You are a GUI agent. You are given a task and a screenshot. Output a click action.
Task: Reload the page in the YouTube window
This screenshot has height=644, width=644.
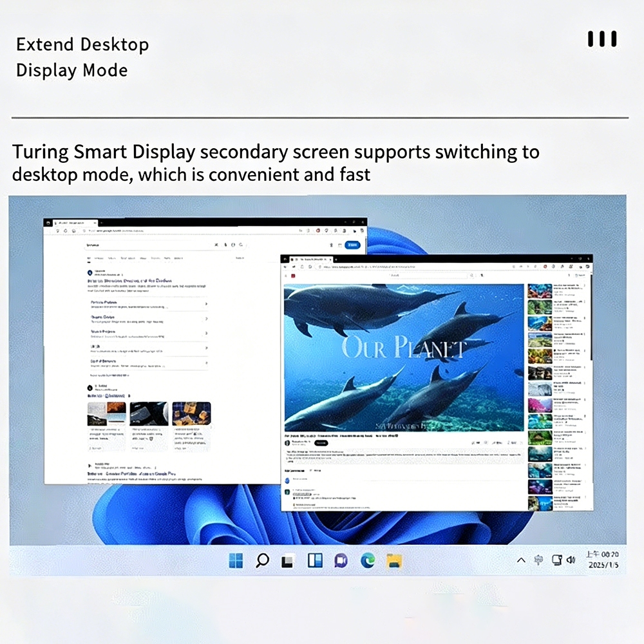tap(310, 267)
